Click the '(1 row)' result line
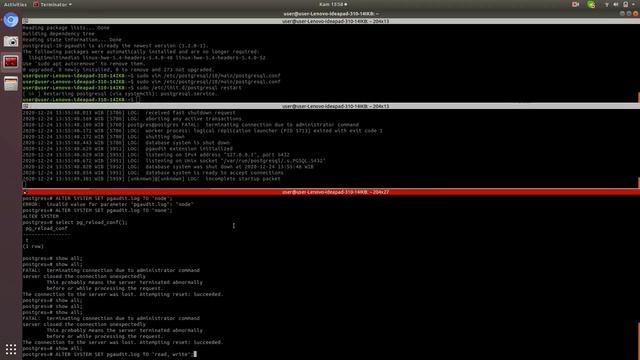The height and width of the screenshot is (360, 640). (33, 247)
